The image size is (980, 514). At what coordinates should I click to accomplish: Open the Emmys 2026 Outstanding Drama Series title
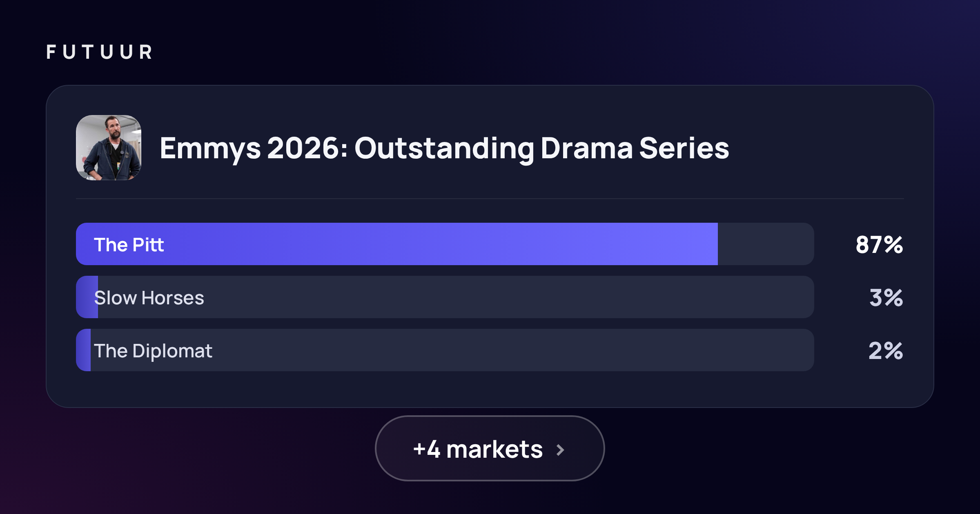(x=444, y=148)
